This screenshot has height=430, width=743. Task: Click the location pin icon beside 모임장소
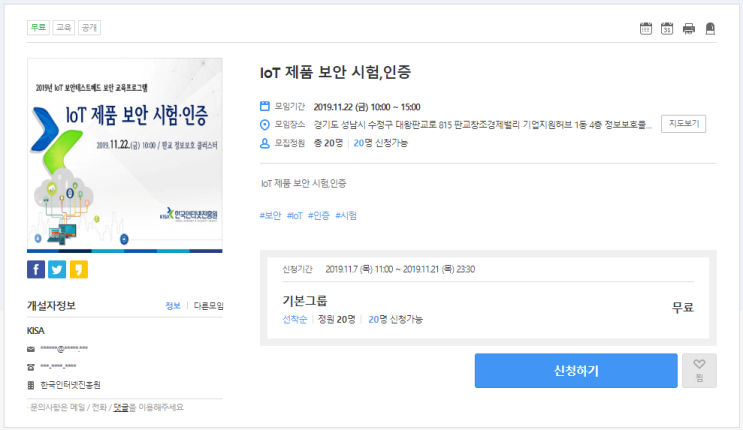tap(265, 125)
